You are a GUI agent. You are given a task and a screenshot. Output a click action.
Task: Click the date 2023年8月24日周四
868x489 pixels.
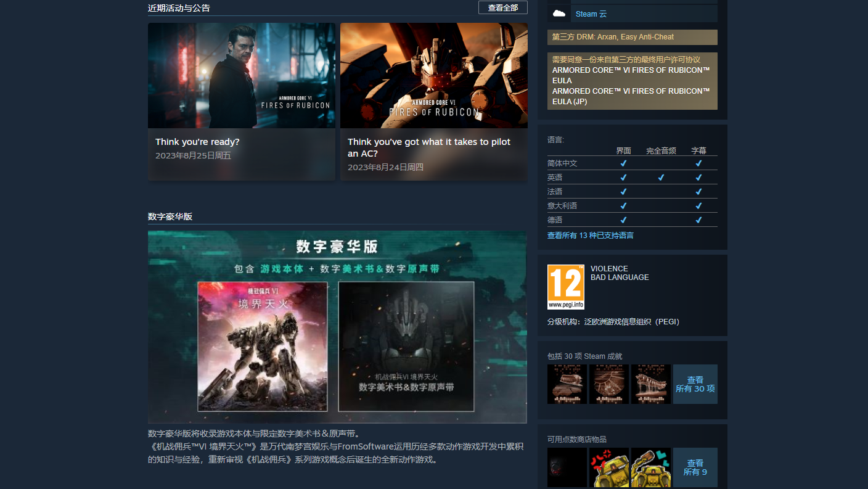[x=385, y=167]
